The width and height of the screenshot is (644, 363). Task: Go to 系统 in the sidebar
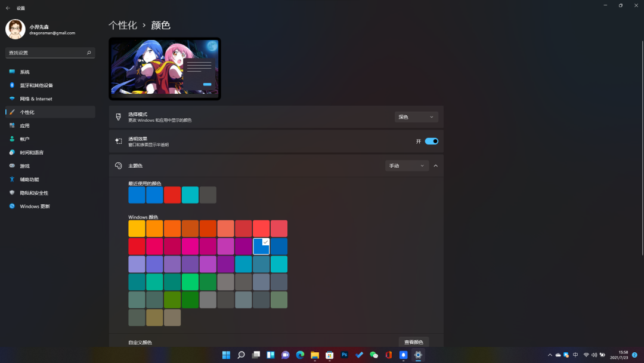(x=24, y=72)
